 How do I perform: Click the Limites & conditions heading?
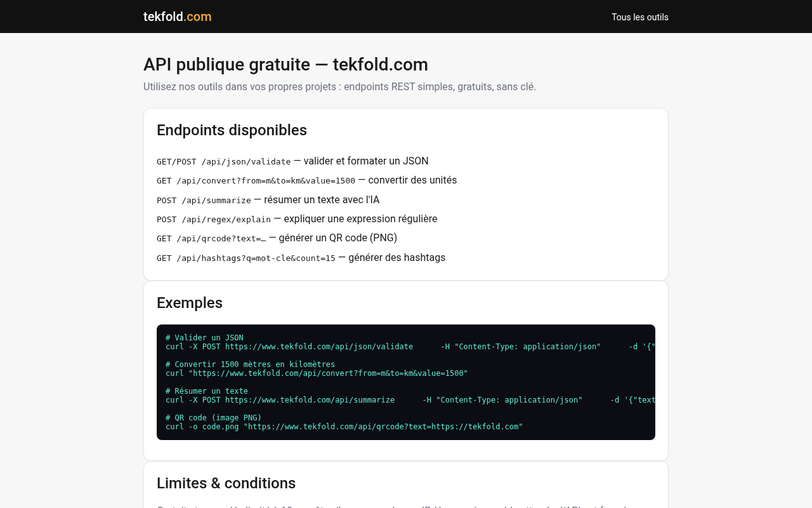click(x=226, y=483)
